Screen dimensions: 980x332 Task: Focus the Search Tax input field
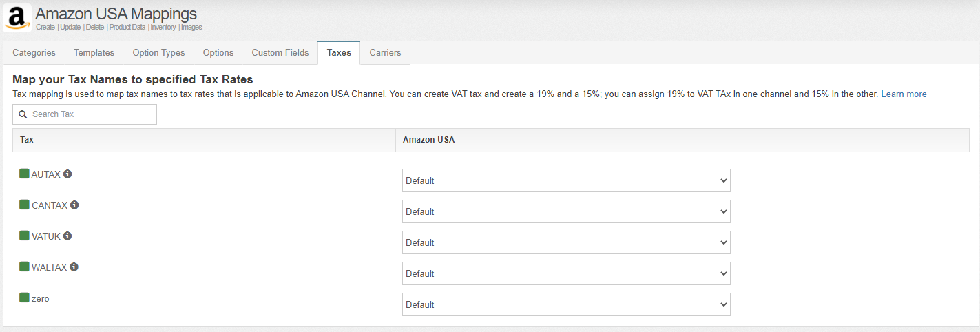point(85,114)
